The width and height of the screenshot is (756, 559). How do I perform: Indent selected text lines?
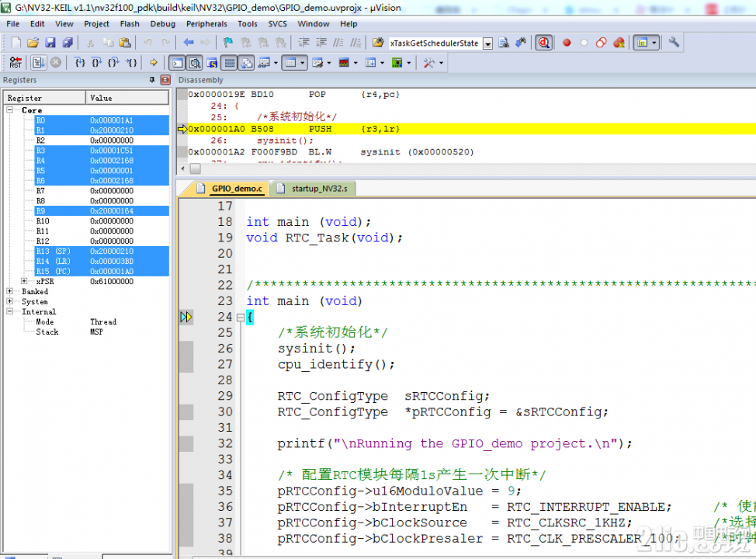tap(303, 43)
